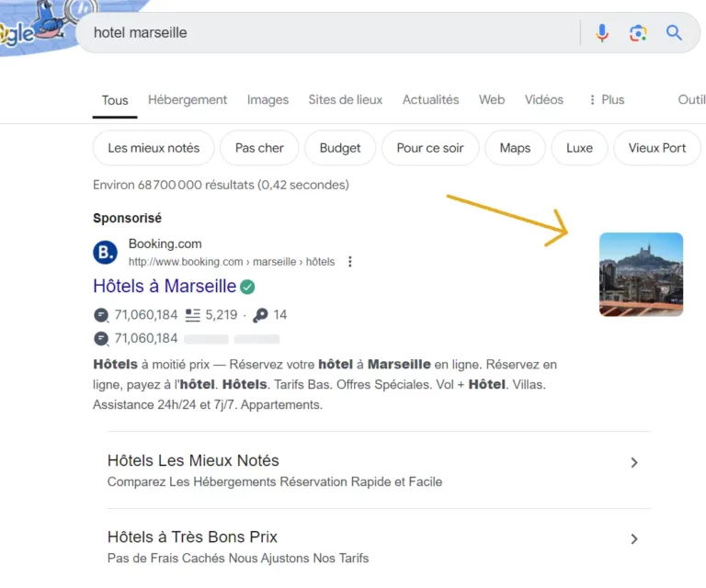Select the Pour ce soir filter chip
The width and height of the screenshot is (706, 588).
click(430, 148)
